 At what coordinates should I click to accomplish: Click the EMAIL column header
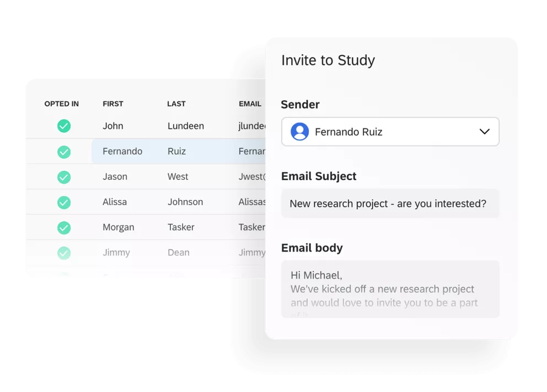pos(250,104)
